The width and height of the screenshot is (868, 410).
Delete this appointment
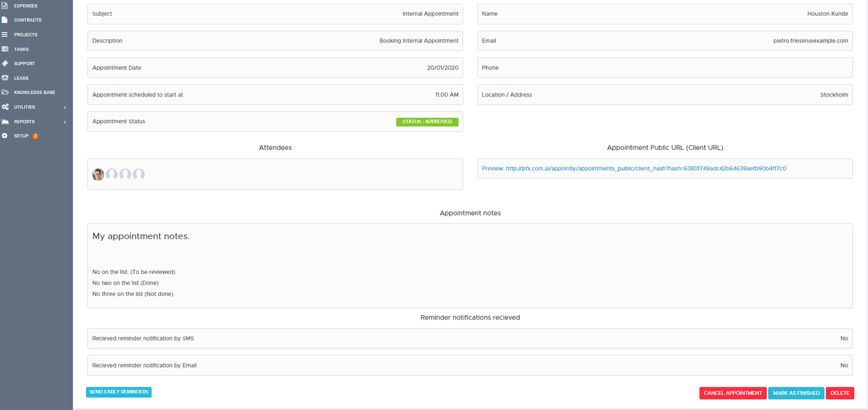pos(840,393)
